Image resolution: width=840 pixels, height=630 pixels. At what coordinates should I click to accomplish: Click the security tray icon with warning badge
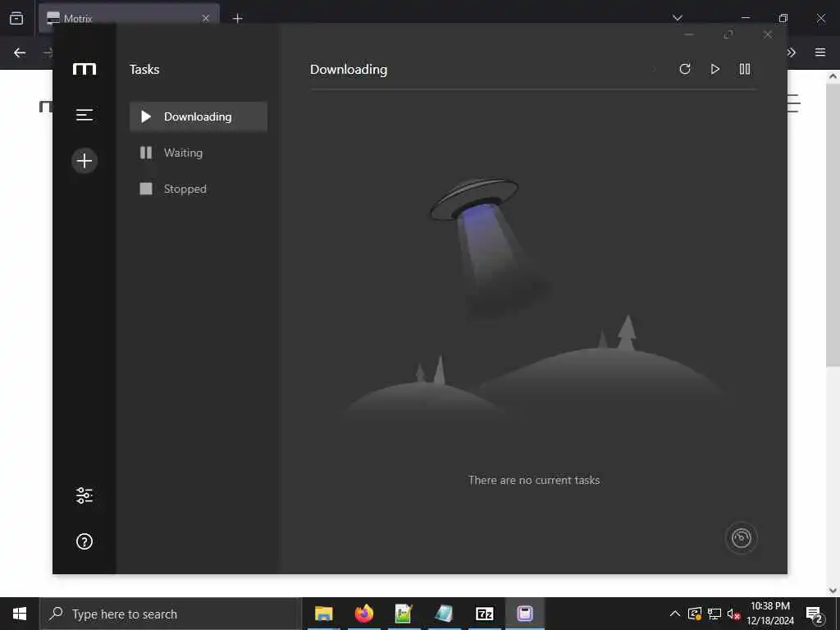click(695, 614)
